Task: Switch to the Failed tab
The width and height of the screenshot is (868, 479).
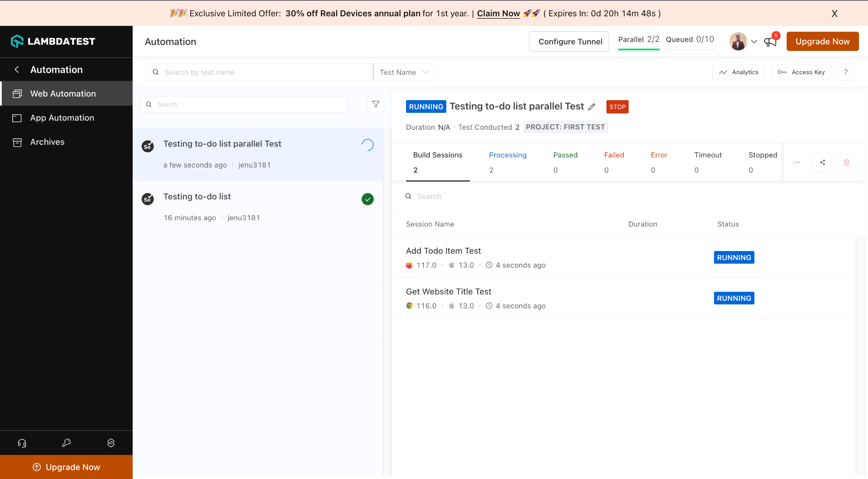Action: (614, 162)
